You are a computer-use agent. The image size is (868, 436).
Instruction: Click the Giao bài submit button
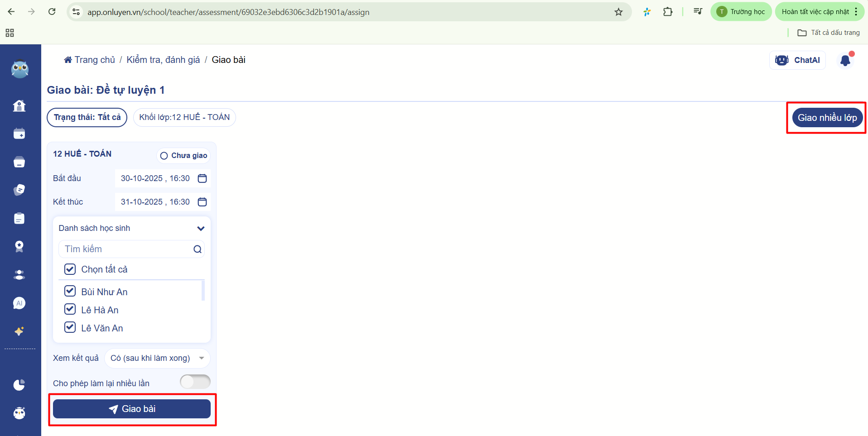pos(132,409)
